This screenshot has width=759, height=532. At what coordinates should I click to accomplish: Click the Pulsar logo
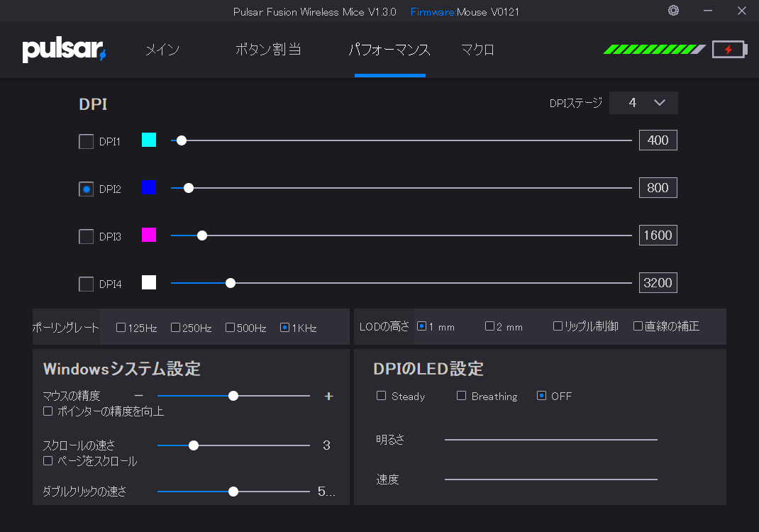pos(64,50)
